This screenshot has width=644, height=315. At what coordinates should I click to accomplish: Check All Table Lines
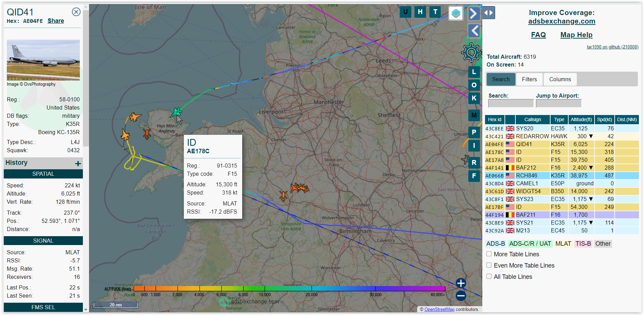click(489, 276)
